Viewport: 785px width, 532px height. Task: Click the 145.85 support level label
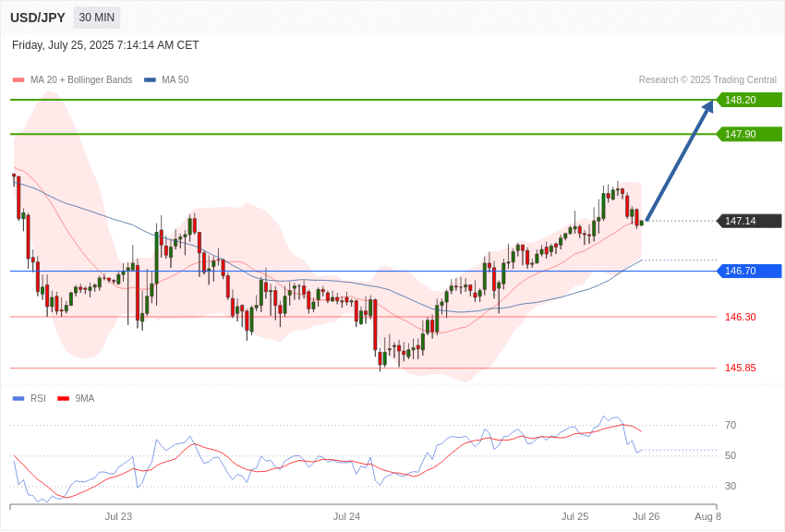point(741,368)
